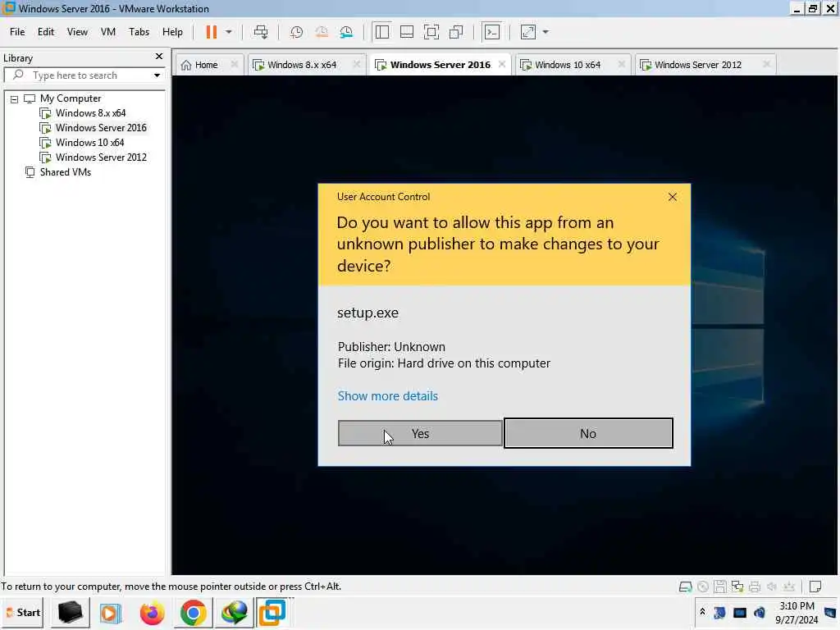Screen dimensions: 840x630
Task: Open the File menu
Action: point(17,32)
